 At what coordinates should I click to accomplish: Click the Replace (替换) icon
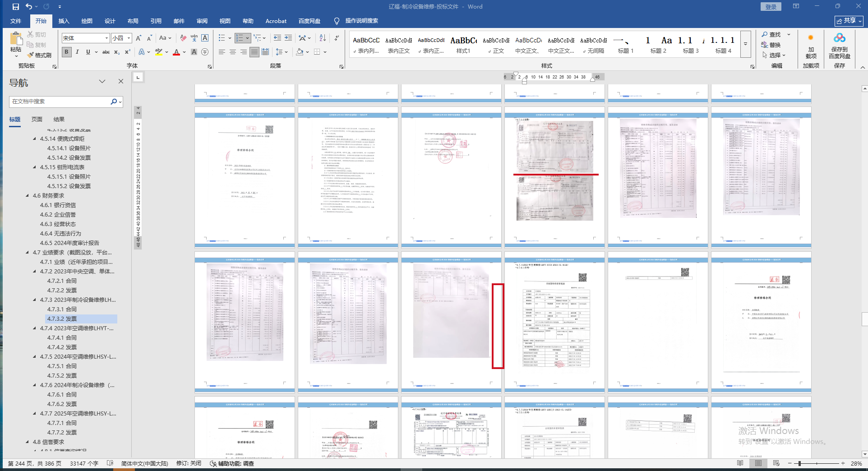pos(765,45)
